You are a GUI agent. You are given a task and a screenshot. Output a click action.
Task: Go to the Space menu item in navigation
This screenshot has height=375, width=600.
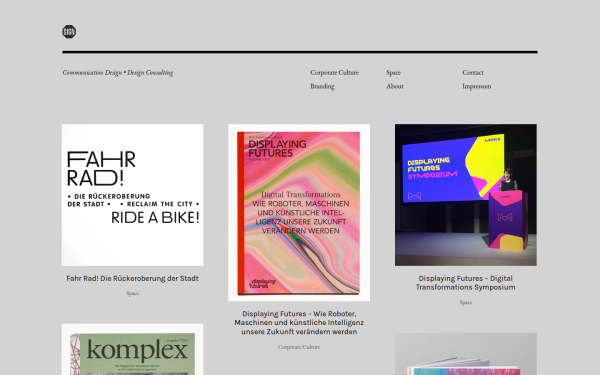click(x=393, y=72)
